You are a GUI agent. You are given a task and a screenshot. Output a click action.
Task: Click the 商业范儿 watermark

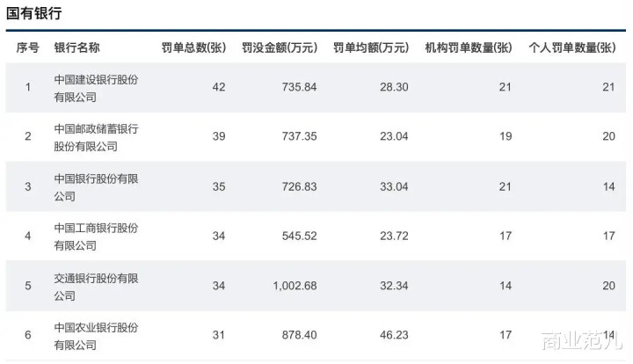(x=581, y=339)
